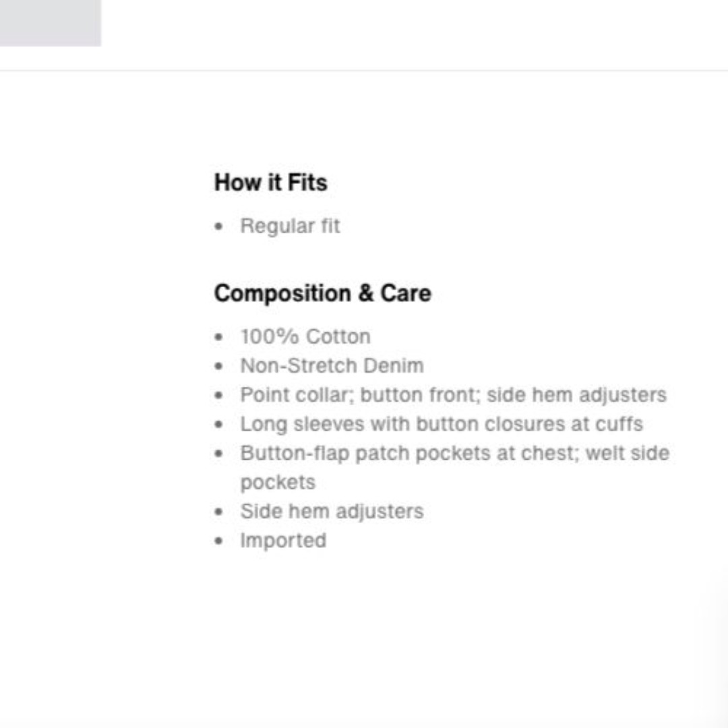Click the bullet before Non-Stretch Denim
This screenshot has height=728, width=728.
tap(219, 366)
